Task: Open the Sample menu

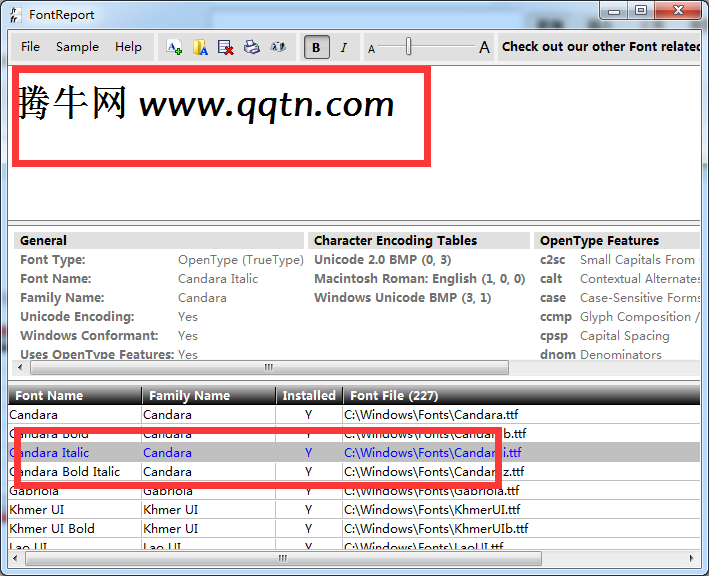Action: coord(77,47)
